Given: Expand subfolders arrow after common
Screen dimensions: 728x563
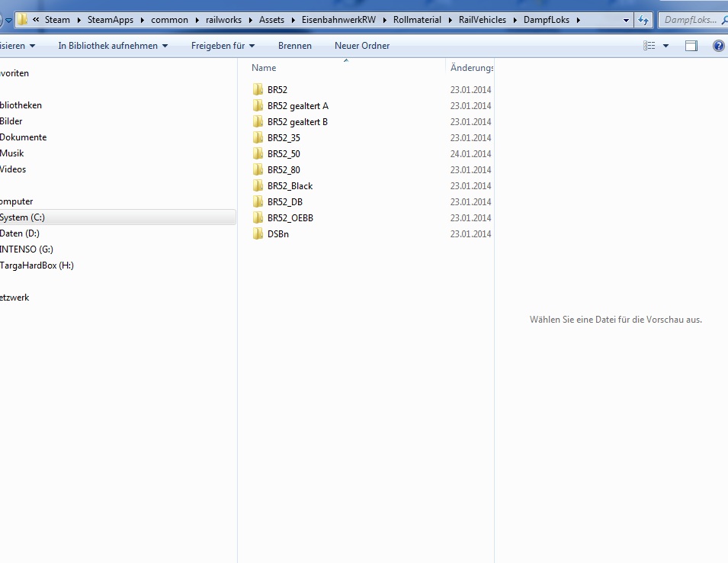Looking at the screenshot, I should 197,20.
